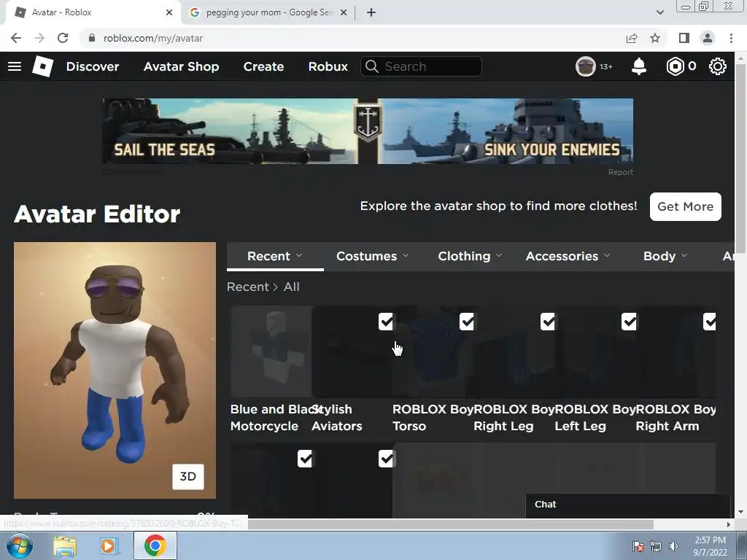Click the Action Center flag tray icon
The height and width of the screenshot is (560, 747).
tap(638, 546)
